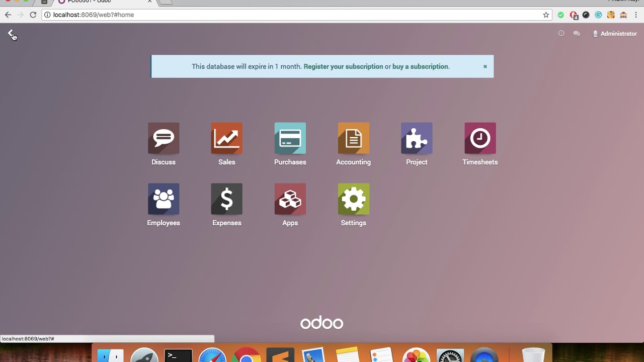Click the Iron Man mask extension icon

(x=611, y=15)
